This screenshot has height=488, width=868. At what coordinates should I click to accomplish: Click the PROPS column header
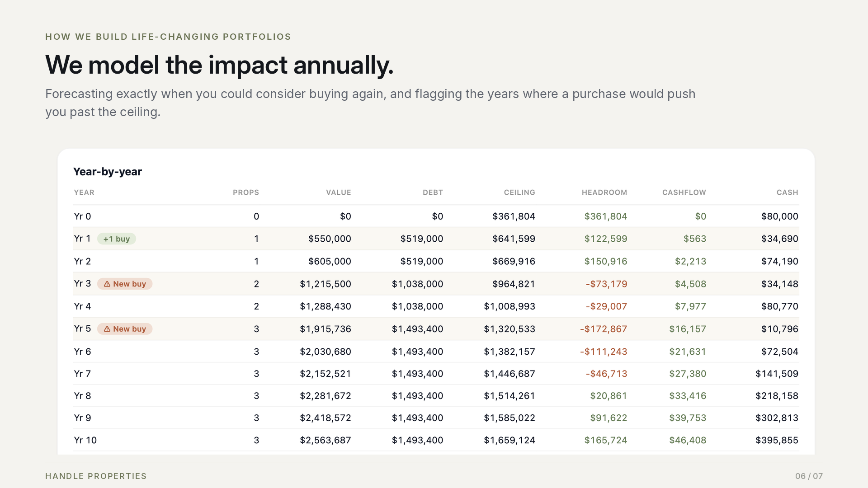coord(246,192)
